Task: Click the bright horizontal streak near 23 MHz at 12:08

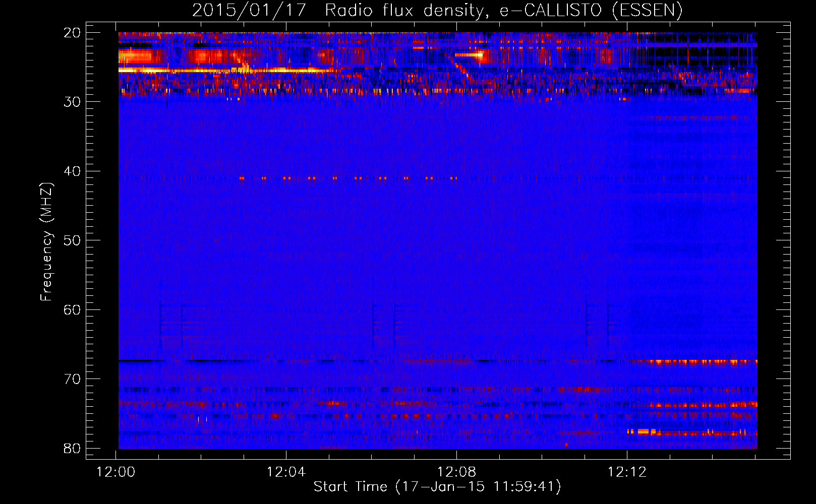Action: click(469, 55)
